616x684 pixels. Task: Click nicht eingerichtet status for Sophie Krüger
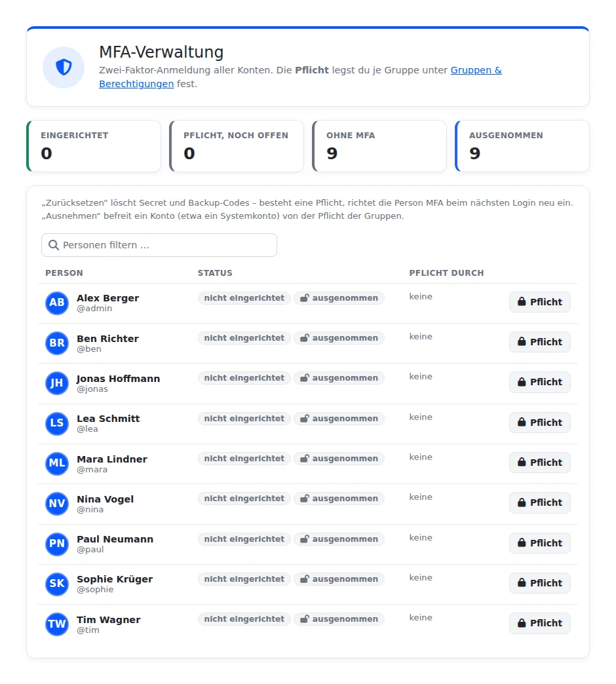point(244,579)
